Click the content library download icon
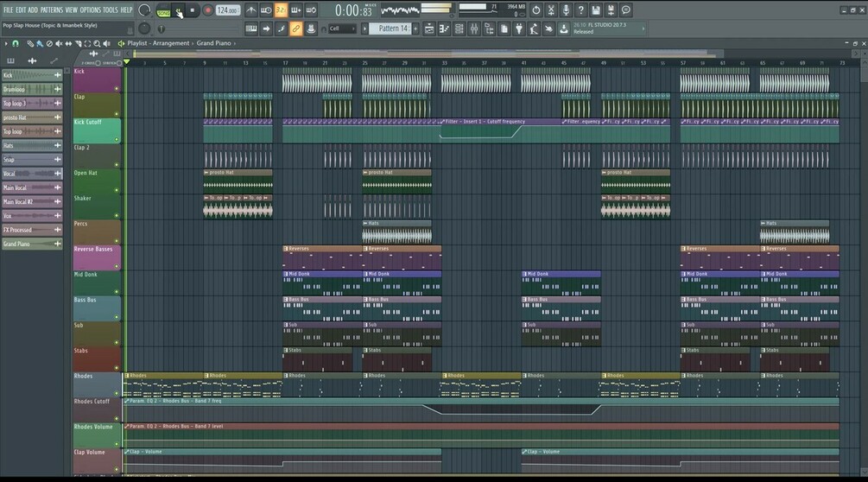The image size is (868, 482). coord(563,29)
